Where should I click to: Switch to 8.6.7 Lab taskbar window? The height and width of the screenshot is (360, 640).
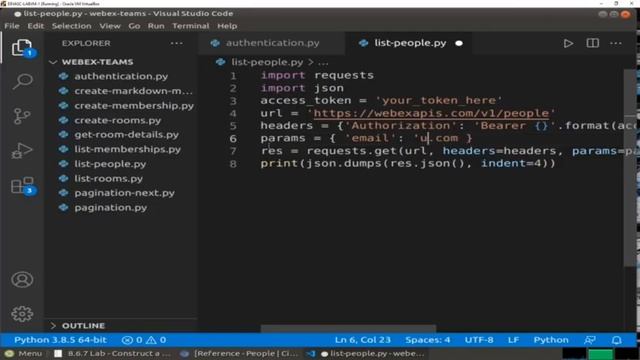113,353
